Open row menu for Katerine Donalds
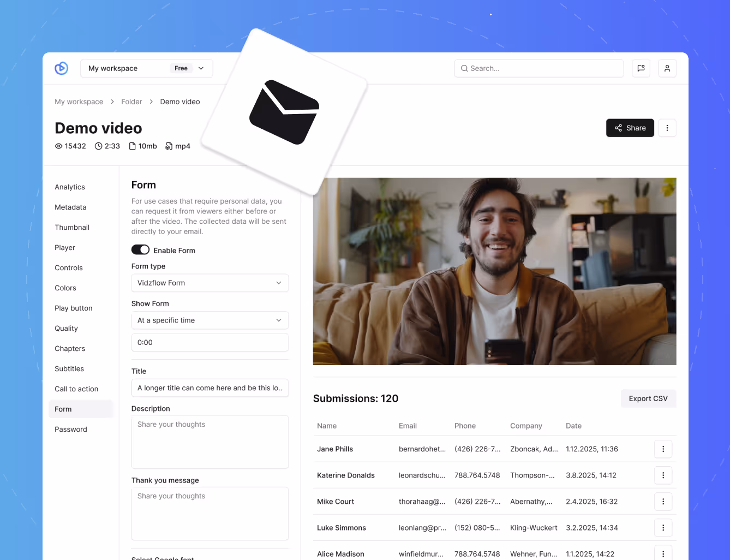The image size is (730, 560). click(x=663, y=475)
